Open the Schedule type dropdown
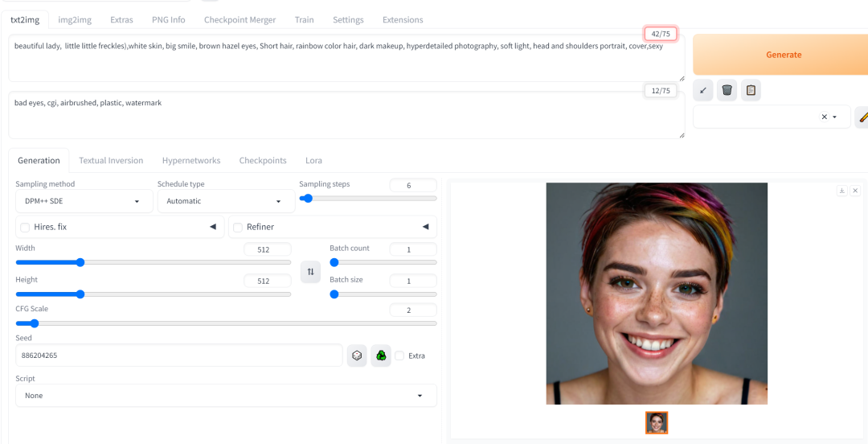The height and width of the screenshot is (444, 868). click(225, 201)
